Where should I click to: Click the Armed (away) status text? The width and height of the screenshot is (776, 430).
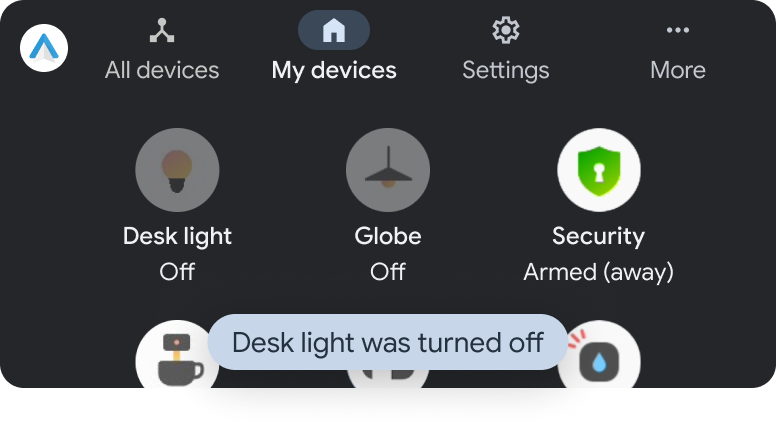click(x=599, y=272)
